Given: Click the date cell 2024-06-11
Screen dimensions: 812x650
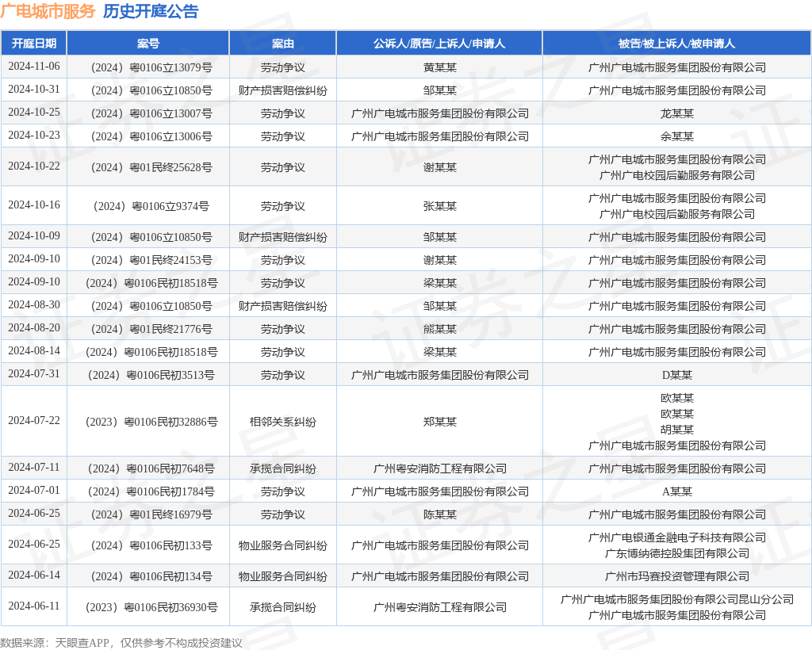Looking at the screenshot, I should click(x=33, y=606).
